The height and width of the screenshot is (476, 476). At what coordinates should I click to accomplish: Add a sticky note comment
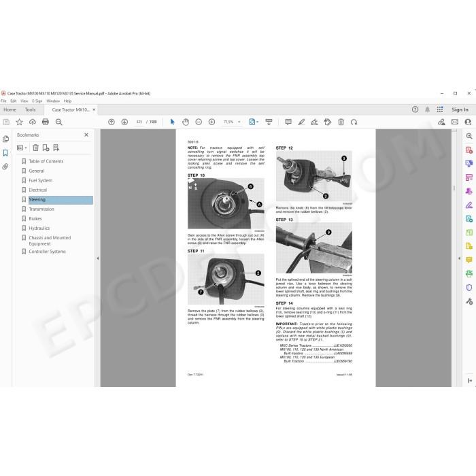click(288, 122)
